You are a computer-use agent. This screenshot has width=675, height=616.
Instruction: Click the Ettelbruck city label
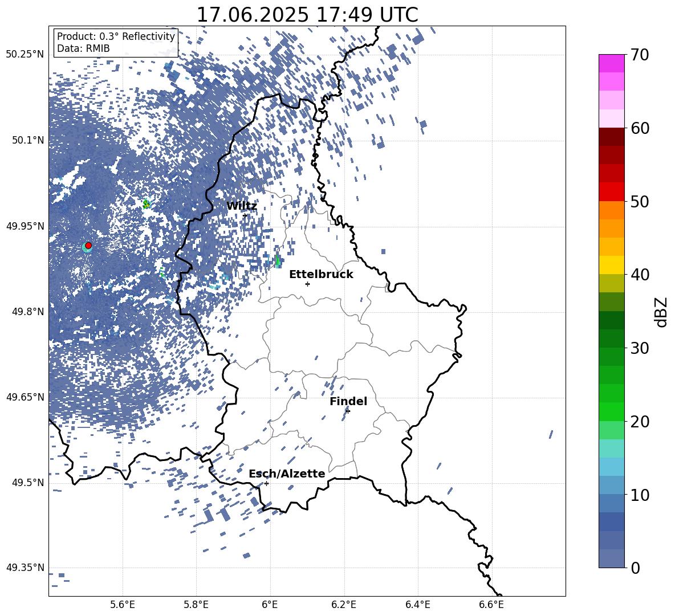click(321, 275)
